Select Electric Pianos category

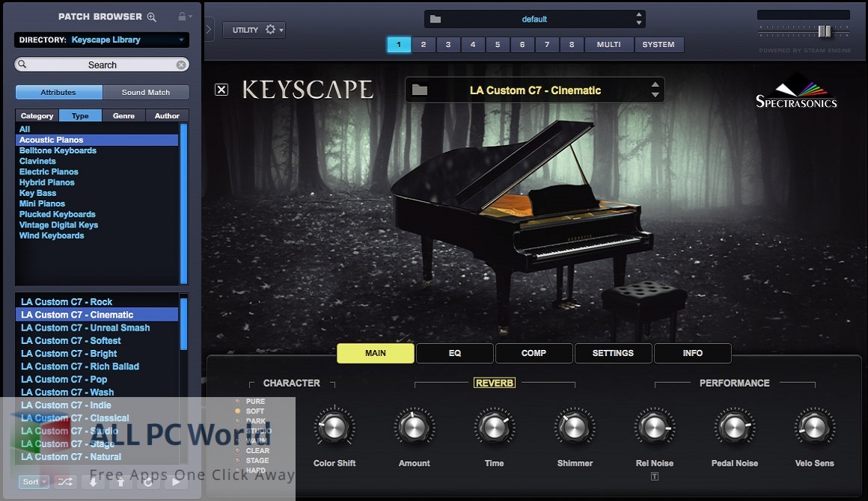click(49, 171)
